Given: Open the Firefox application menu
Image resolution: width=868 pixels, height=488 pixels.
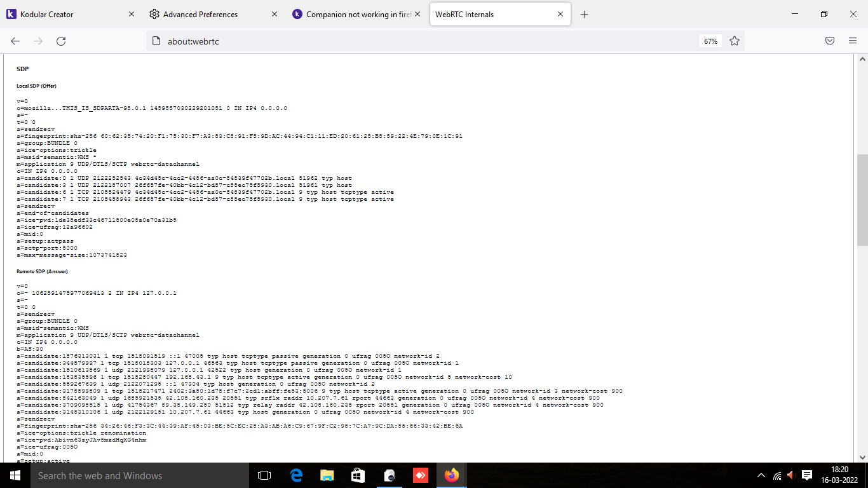Looking at the screenshot, I should [x=853, y=41].
